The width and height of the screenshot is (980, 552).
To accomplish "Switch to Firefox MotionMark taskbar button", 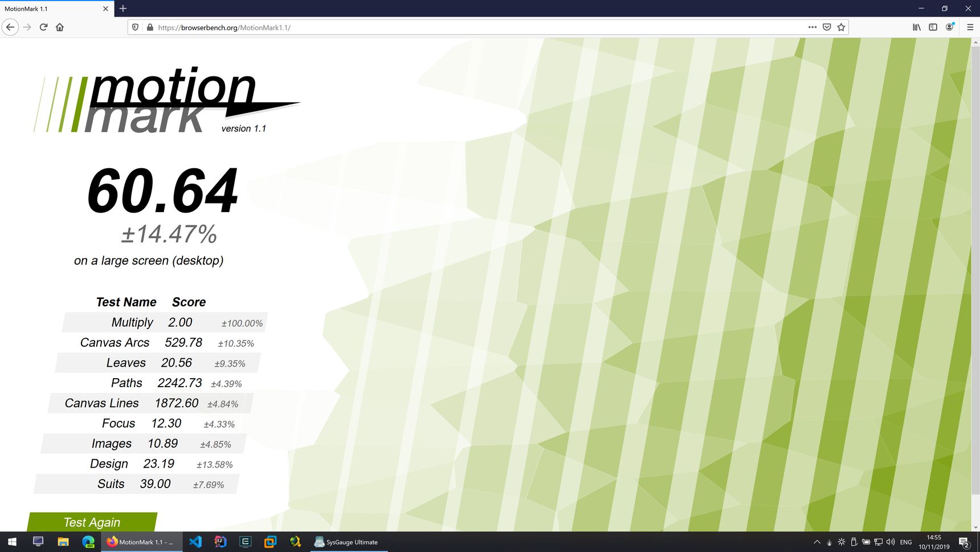I will (142, 542).
